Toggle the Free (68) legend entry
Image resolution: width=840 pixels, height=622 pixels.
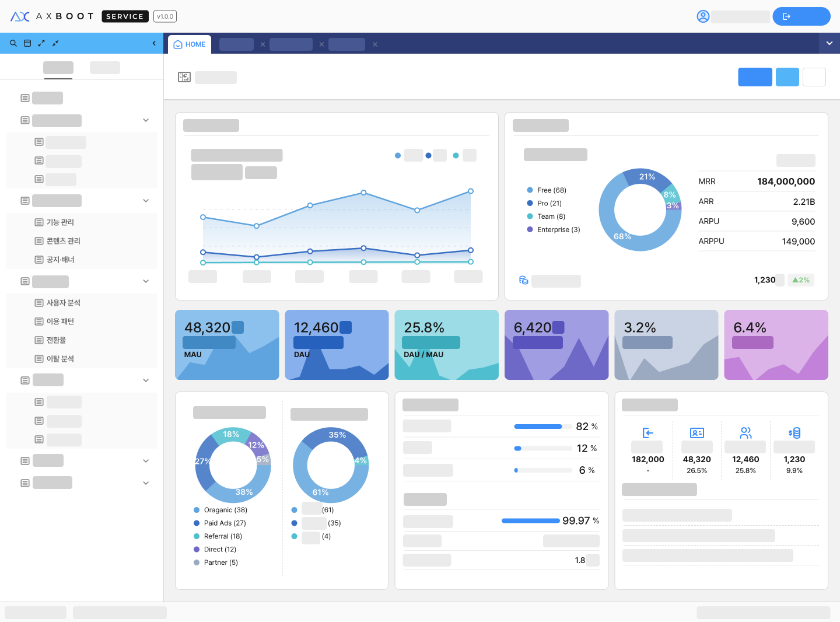click(547, 190)
